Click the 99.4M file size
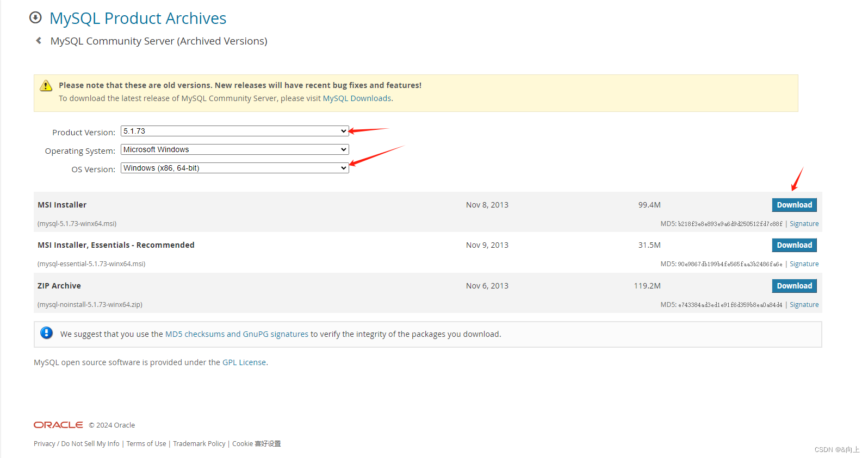The image size is (868, 458). (649, 205)
